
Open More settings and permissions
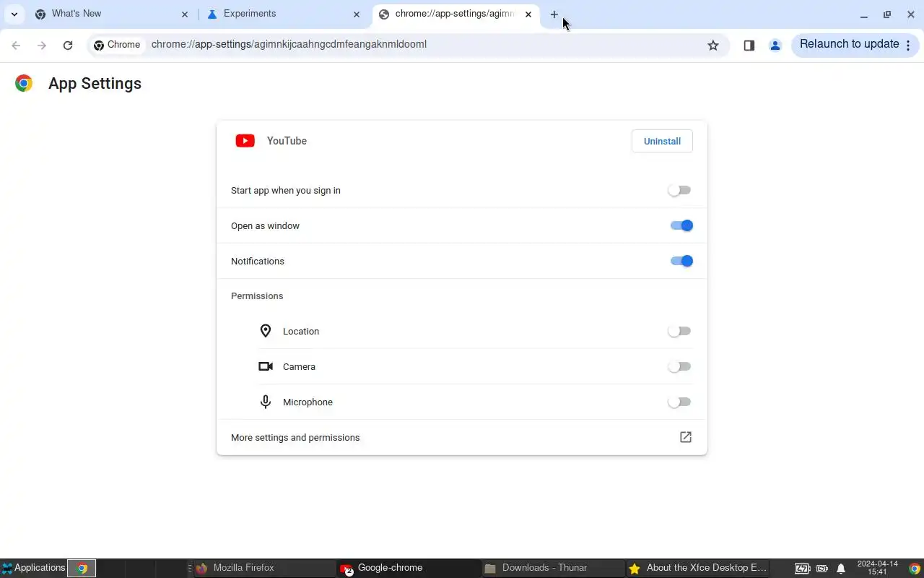click(x=462, y=438)
